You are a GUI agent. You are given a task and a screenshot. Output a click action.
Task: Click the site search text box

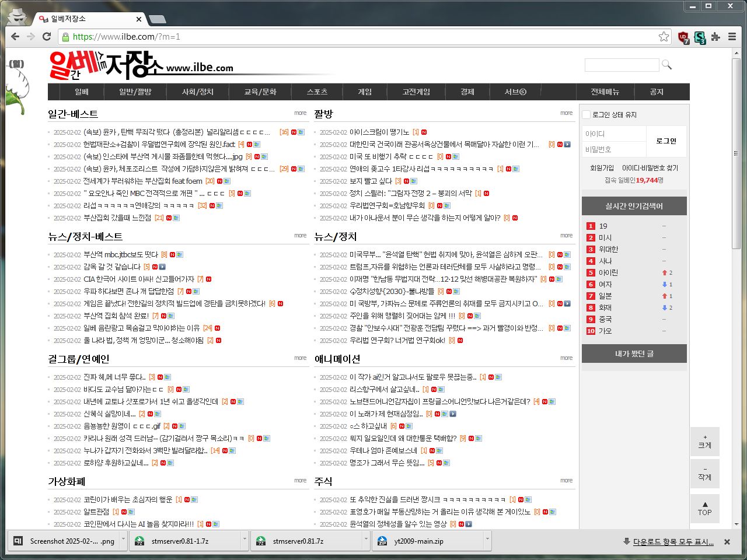pyautogui.click(x=622, y=65)
